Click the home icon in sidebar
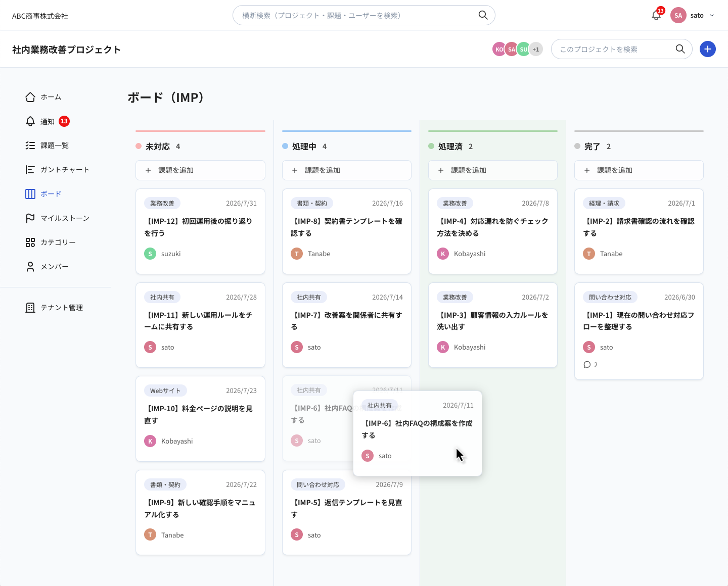Screen dimensions: 728x586 coord(30,97)
